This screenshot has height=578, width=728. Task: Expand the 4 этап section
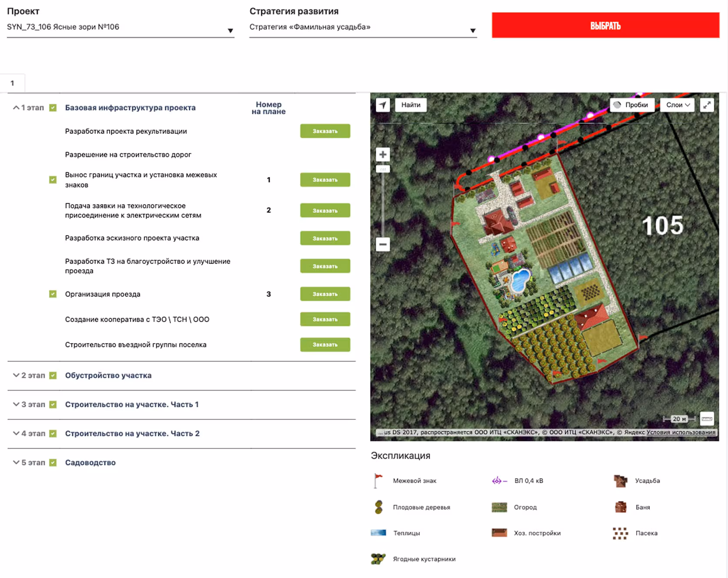[16, 434]
